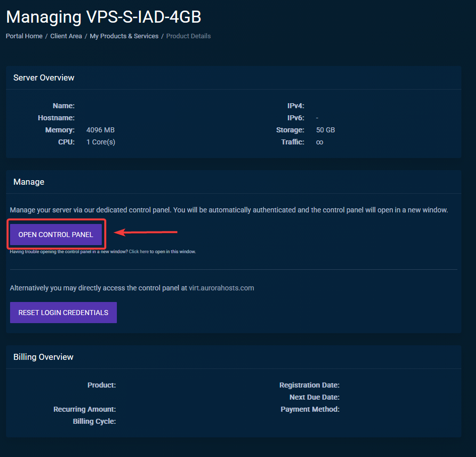Click the Hostname: label
Image resolution: width=476 pixels, height=457 pixels.
point(56,118)
